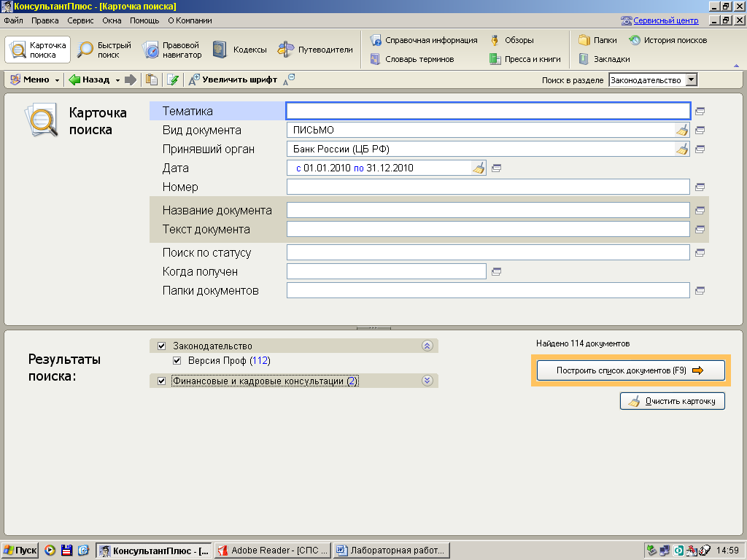Open selection list icon beside Номер field
The height and width of the screenshot is (560, 747).
tap(700, 187)
